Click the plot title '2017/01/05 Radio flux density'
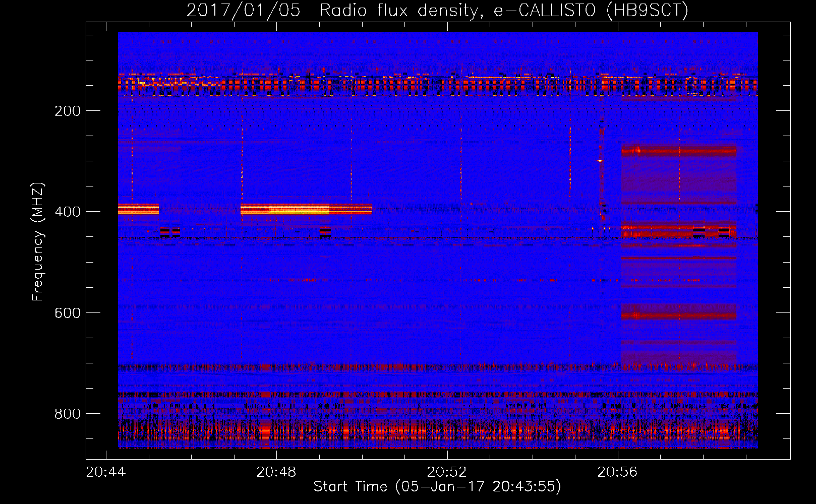 (437, 10)
